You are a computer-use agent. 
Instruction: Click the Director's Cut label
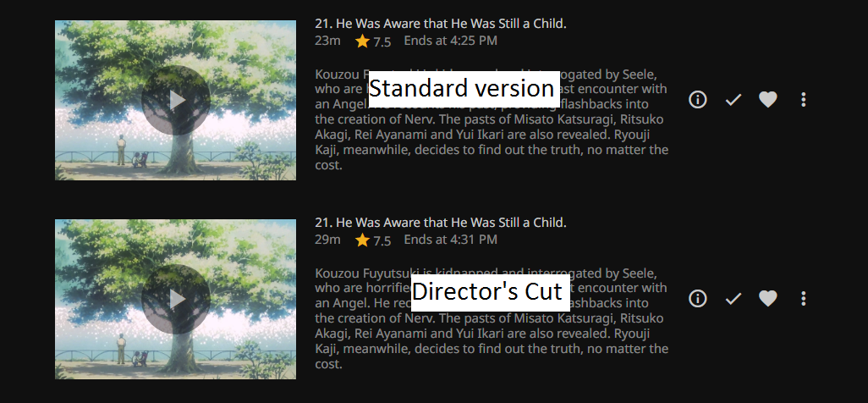coord(486,292)
